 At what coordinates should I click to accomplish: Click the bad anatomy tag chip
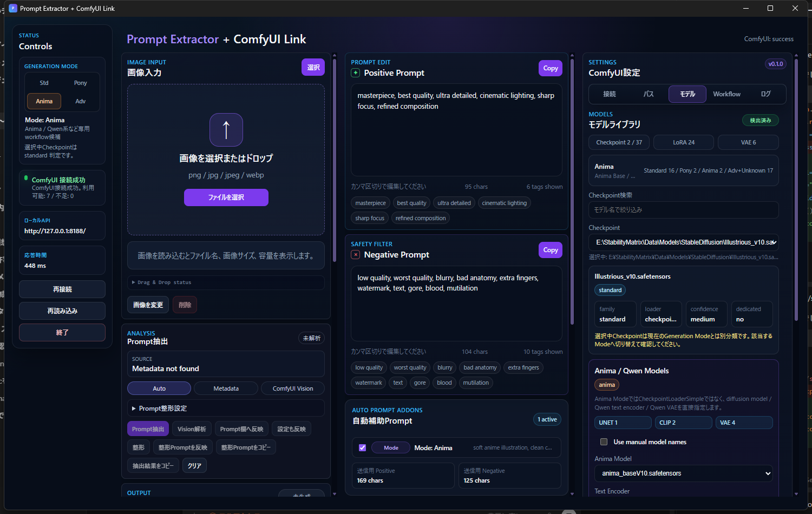(x=480, y=367)
